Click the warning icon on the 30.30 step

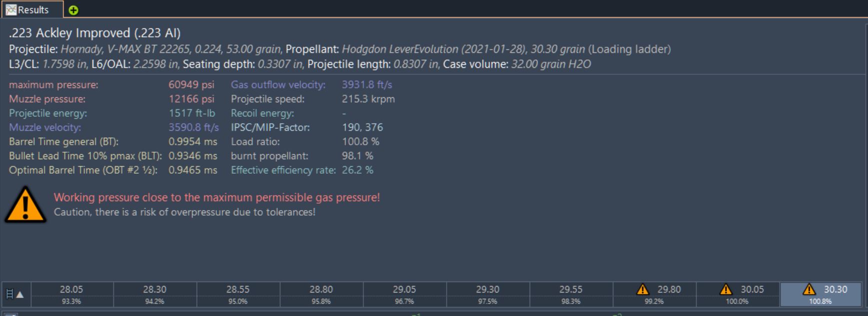click(808, 290)
